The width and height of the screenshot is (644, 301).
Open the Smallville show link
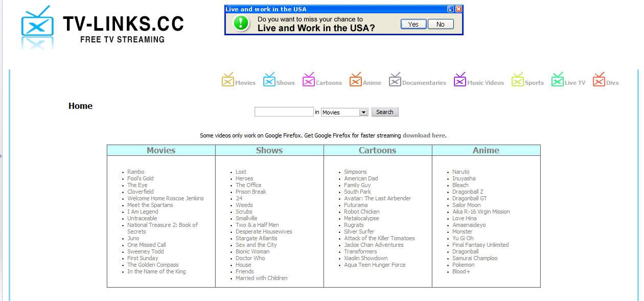tap(246, 218)
